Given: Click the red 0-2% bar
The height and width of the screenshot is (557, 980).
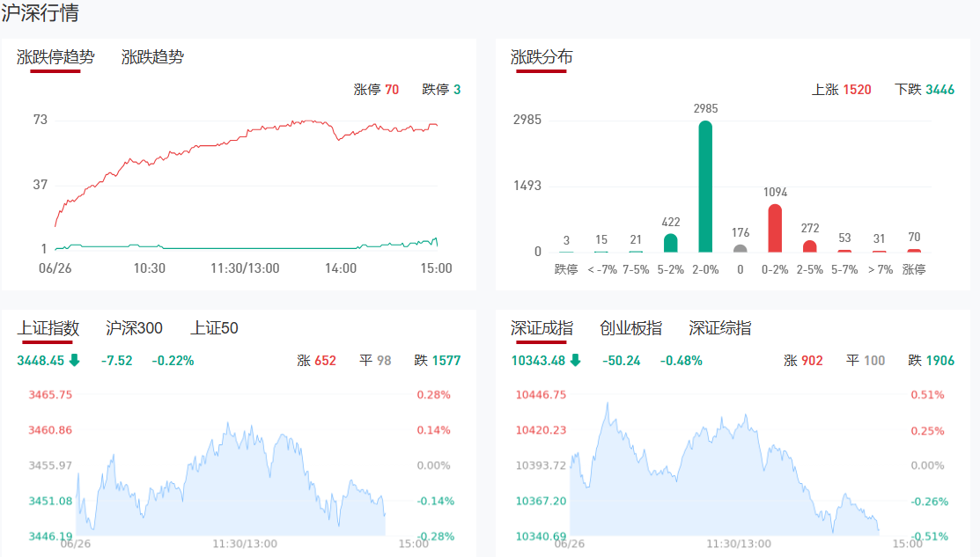Looking at the screenshot, I should click(775, 229).
